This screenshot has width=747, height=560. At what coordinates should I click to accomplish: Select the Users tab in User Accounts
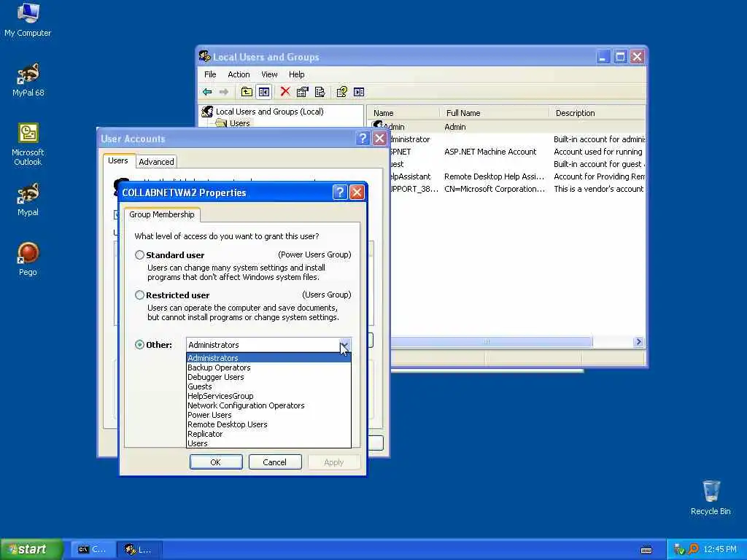(x=117, y=160)
